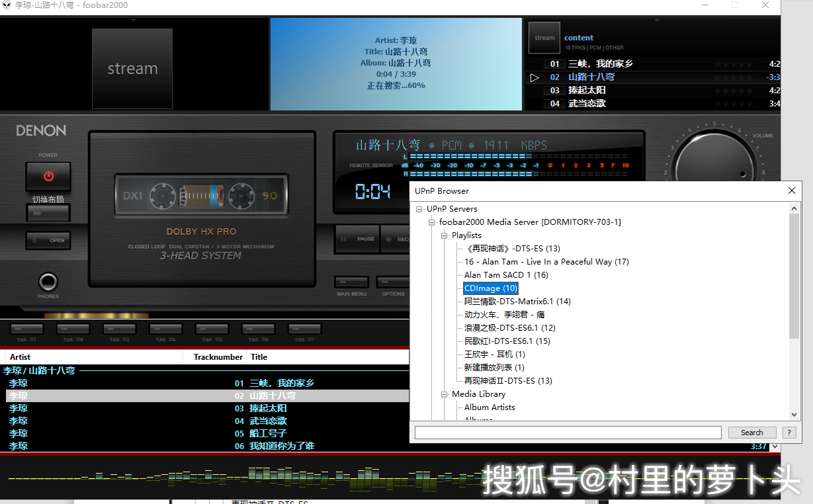
Task: Click the ? help button in UPnP Browser
Action: (x=789, y=433)
